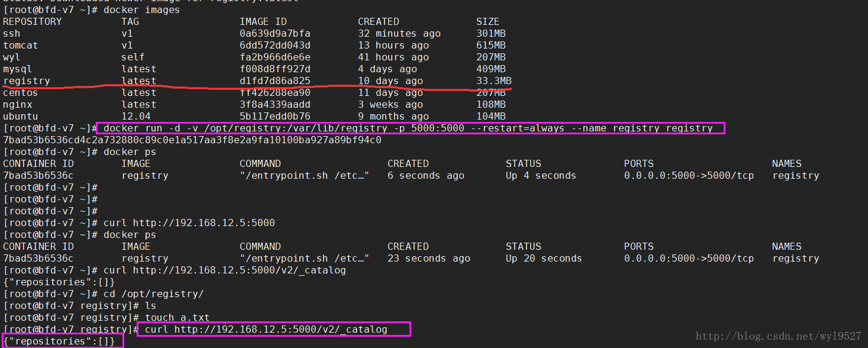Click the TAG column header
Screen dimensions: 868x348
click(x=130, y=21)
